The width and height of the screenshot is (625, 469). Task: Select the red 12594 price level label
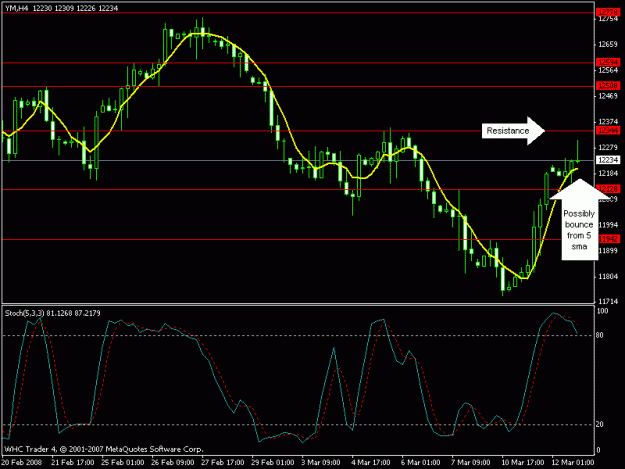pos(608,62)
